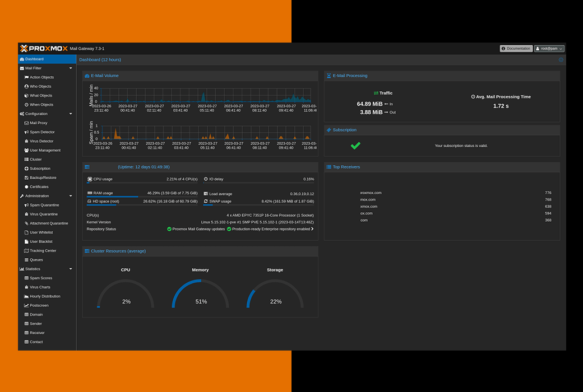
Task: Click the 1.72 s processing time value
Action: [x=501, y=106]
